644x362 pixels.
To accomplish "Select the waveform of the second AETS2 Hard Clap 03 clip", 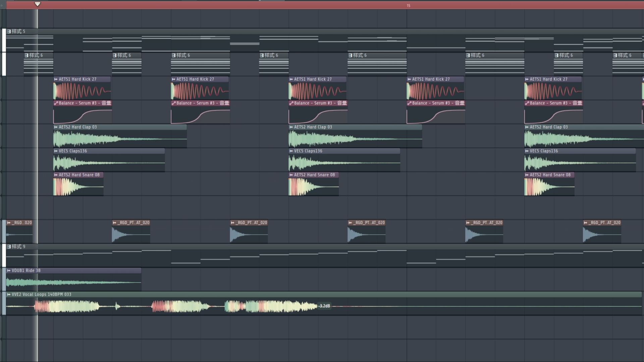I will [356, 139].
